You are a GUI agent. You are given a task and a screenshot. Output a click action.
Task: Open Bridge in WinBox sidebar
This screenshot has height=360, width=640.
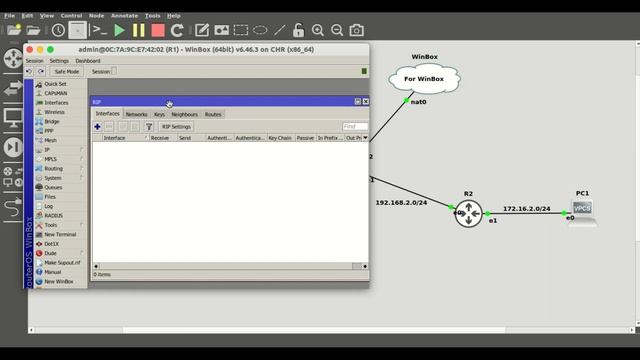(x=52, y=121)
